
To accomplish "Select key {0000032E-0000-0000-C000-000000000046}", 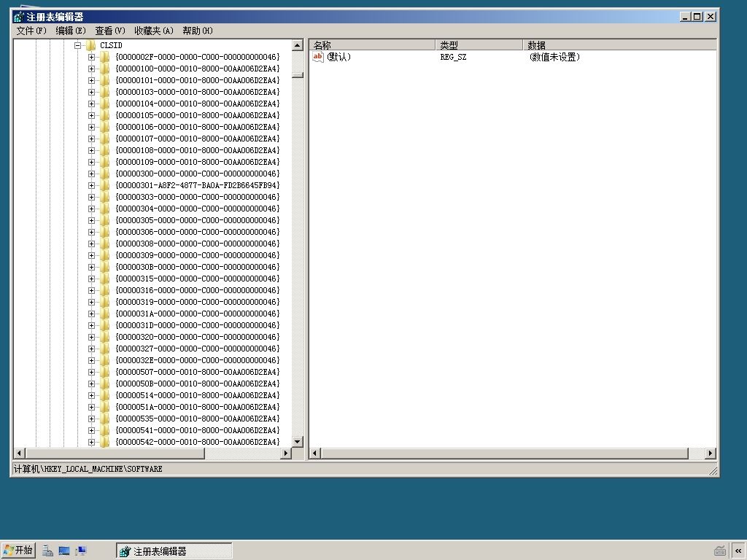I will (x=197, y=360).
